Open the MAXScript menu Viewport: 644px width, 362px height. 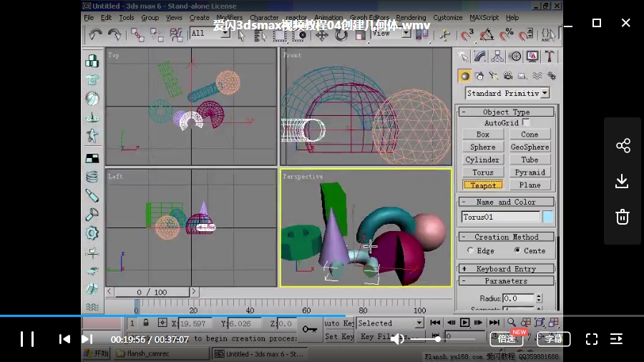pyautogui.click(x=484, y=18)
